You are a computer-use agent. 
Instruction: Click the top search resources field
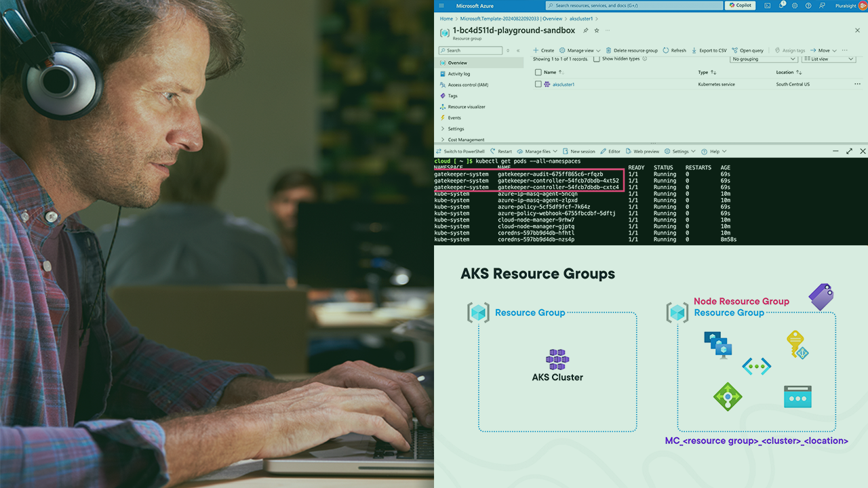(633, 5)
